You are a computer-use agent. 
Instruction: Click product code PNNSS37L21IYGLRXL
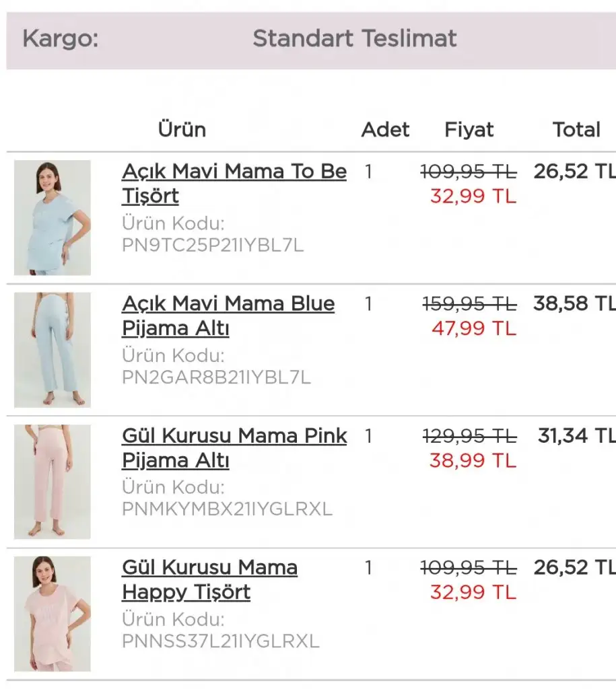220,641
